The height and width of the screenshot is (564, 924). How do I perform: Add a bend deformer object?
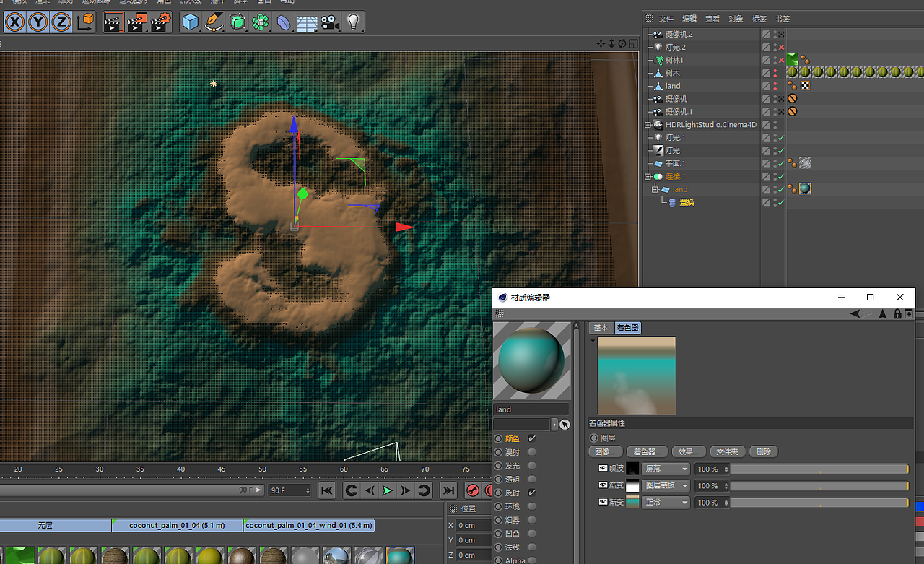pos(284,22)
